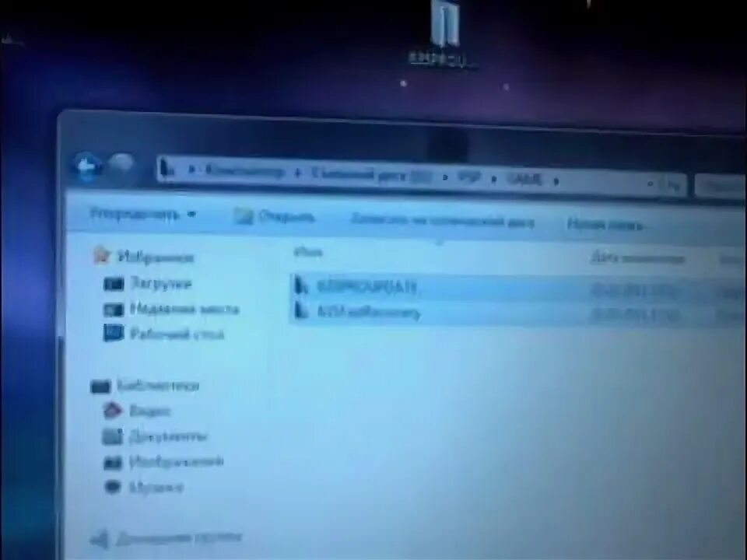Viewport: 747px width, 560px height.
Task: Click the Недавние места sidebar icon
Action: (114, 310)
